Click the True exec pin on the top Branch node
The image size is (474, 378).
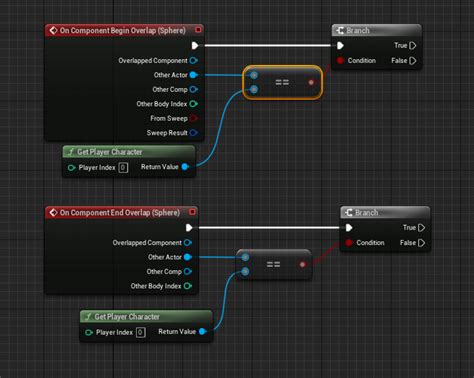pyautogui.click(x=413, y=46)
